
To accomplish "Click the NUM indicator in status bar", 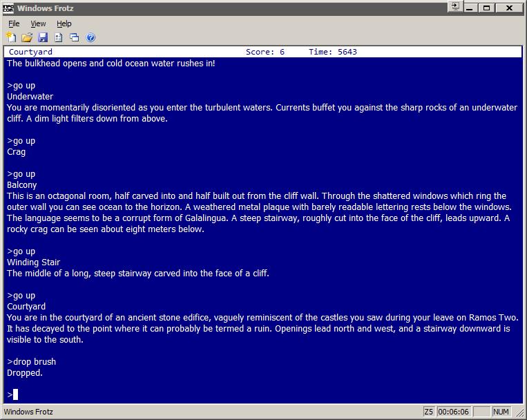I will [501, 412].
